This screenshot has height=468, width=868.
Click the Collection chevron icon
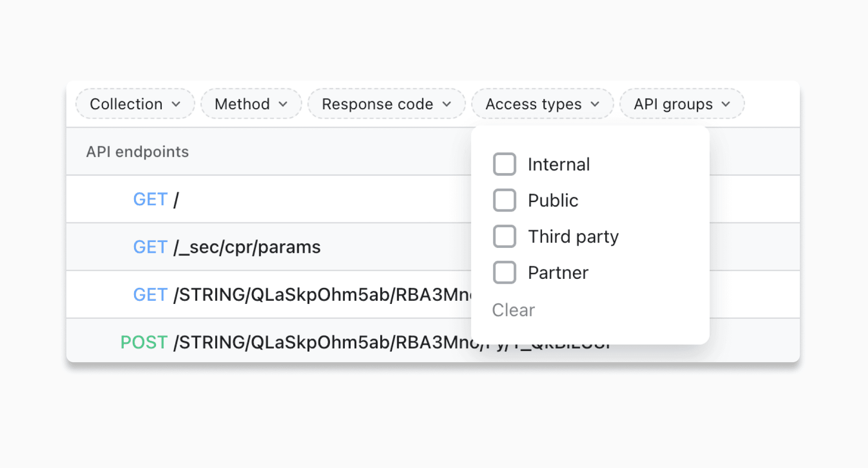[x=177, y=104]
